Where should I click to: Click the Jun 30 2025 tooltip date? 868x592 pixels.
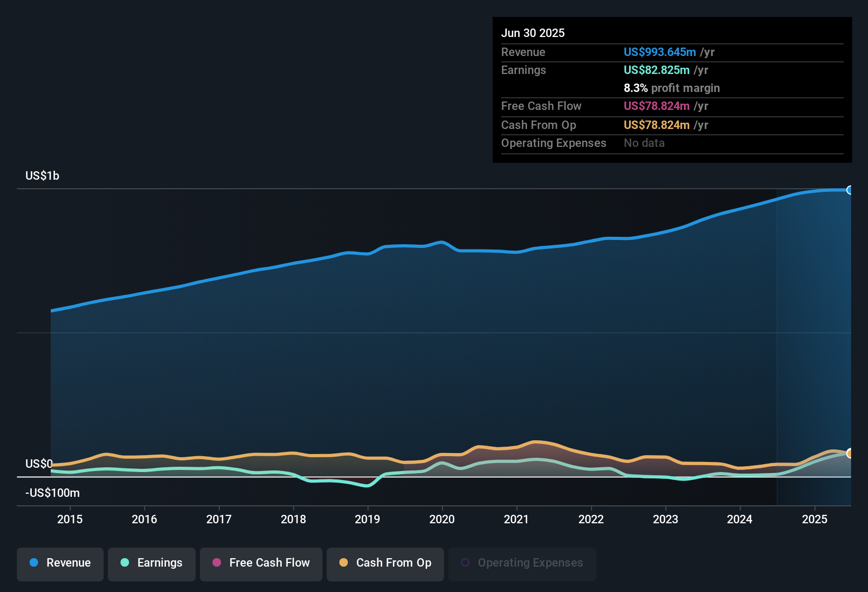click(533, 33)
